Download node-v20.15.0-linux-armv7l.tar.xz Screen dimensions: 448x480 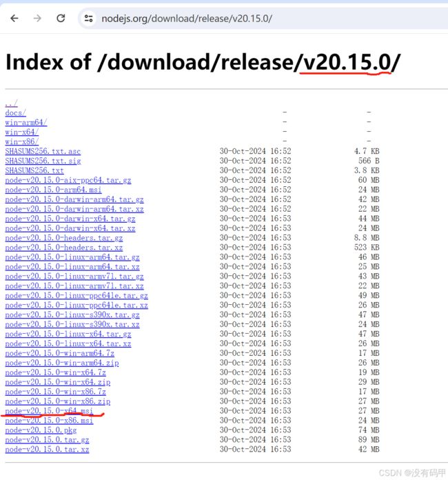[x=74, y=286]
